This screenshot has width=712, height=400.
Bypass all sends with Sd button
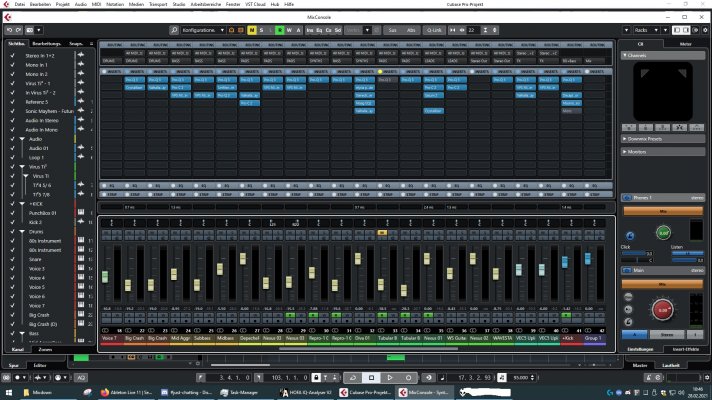(338, 30)
